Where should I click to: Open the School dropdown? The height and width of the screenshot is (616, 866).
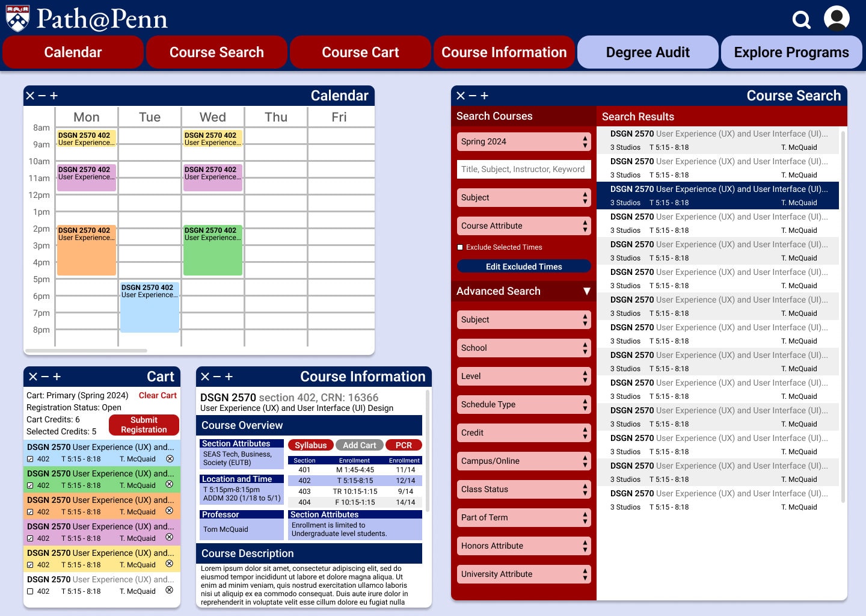tap(524, 348)
